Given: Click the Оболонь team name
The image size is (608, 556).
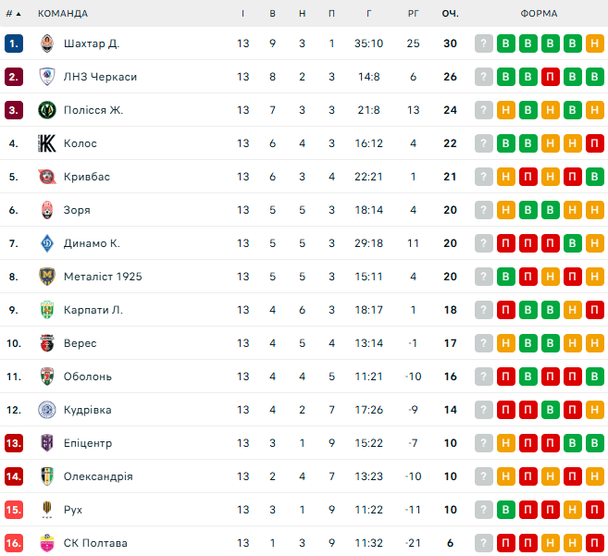Looking at the screenshot, I should [87, 377].
